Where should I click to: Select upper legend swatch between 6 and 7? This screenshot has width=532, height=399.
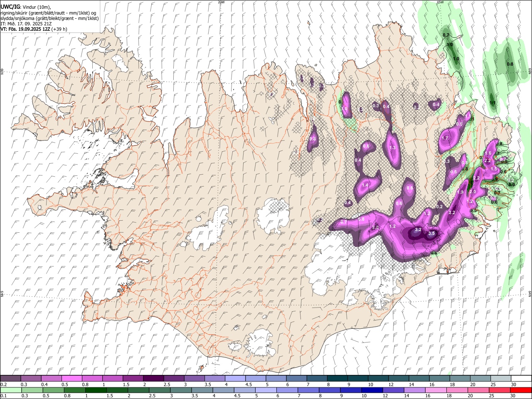click(x=297, y=378)
